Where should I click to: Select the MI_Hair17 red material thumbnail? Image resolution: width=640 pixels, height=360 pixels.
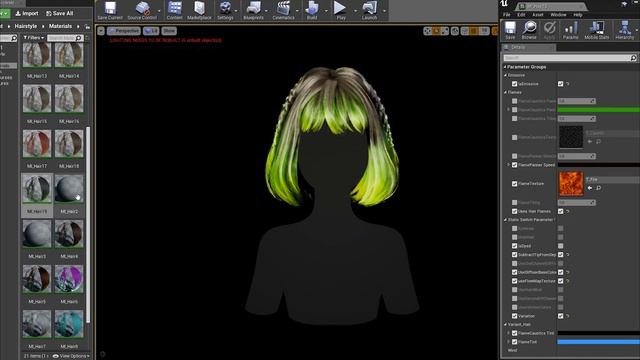(x=37, y=144)
